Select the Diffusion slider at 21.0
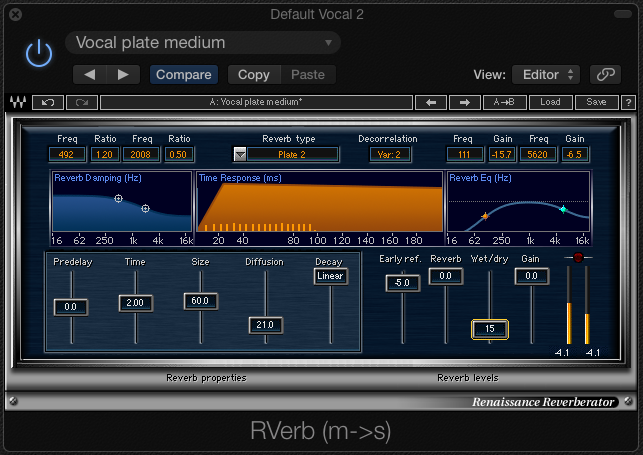 265,325
